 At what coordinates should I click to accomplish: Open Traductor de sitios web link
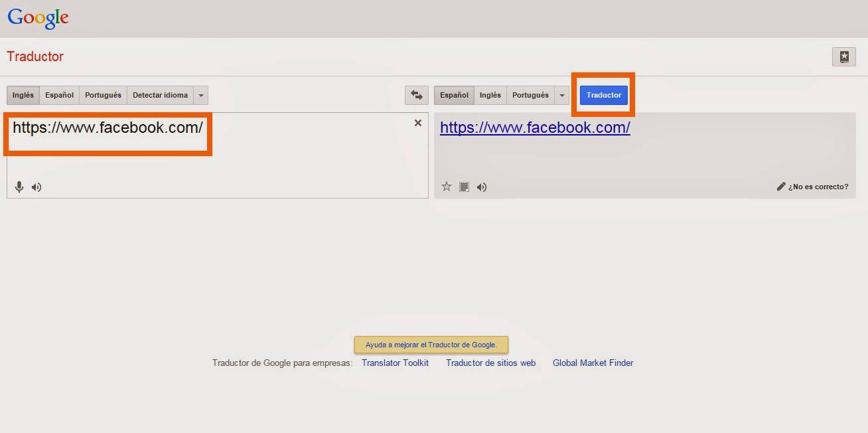[x=490, y=363]
